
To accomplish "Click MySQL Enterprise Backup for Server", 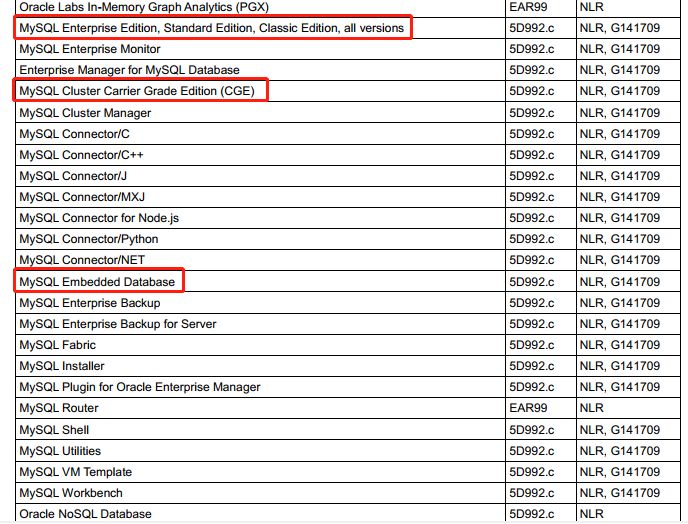I will point(118,324).
